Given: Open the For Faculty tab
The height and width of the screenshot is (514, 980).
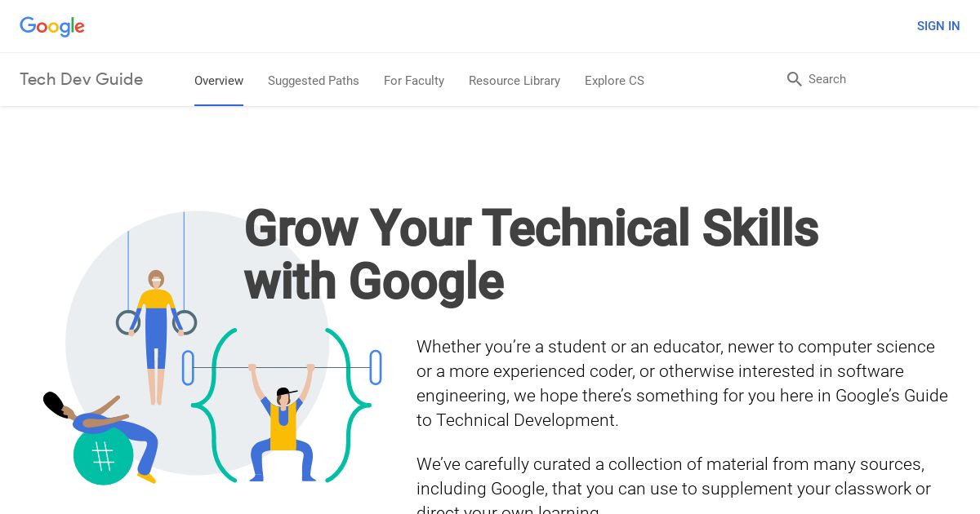Looking at the screenshot, I should (414, 81).
